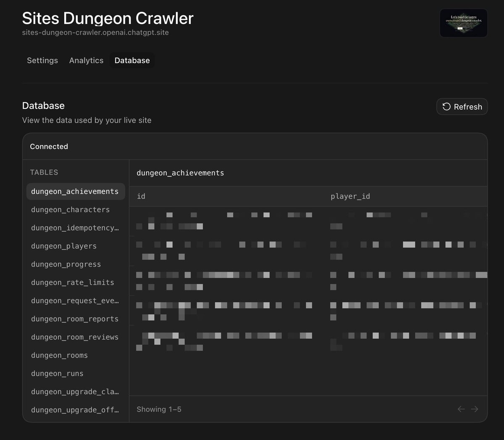The width and height of the screenshot is (504, 440).
Task: Select the dungeon_request_eve… table
Action: [76, 300]
